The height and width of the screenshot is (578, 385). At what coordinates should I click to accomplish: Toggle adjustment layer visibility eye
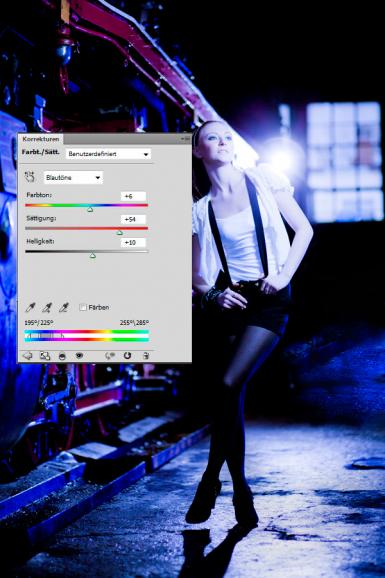pyautogui.click(x=79, y=355)
